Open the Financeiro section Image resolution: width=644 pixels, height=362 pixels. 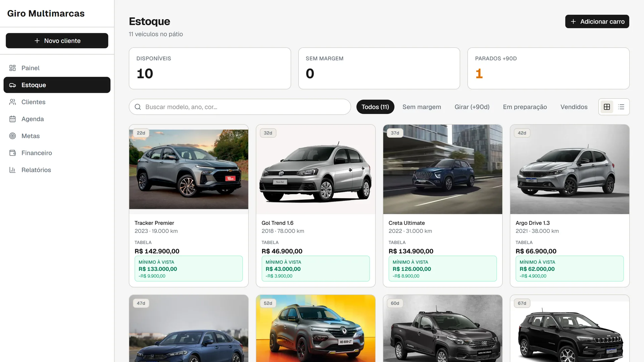(x=57, y=153)
